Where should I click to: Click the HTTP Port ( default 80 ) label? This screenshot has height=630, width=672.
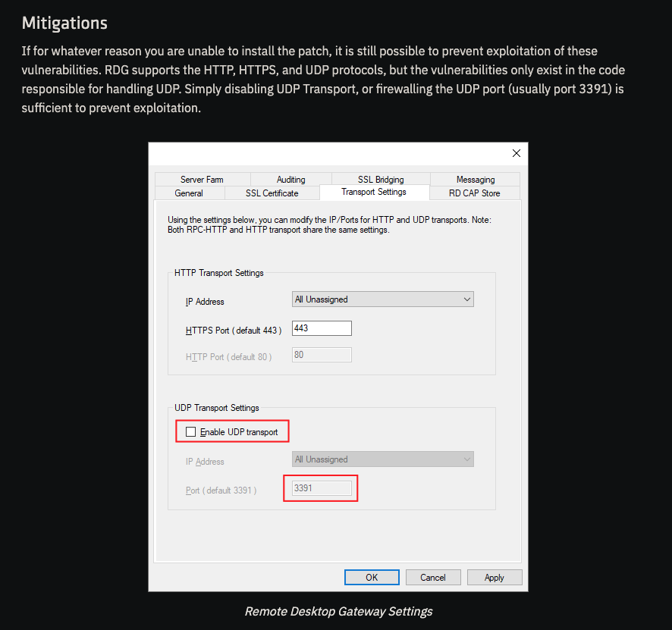[228, 357]
